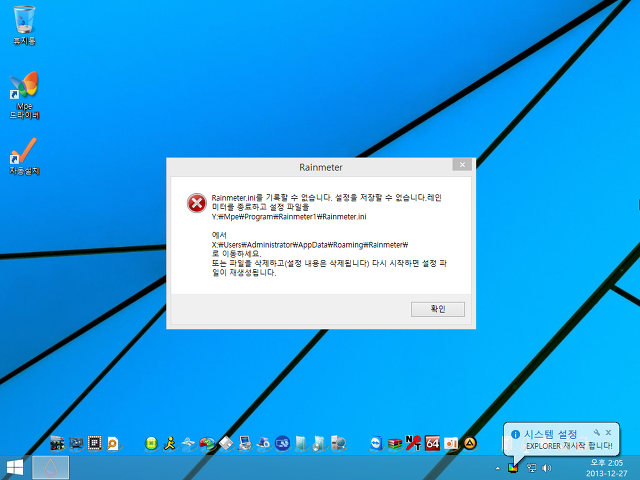Screen dimensions: 640x480
Task: Launch the monitor display dock icon
Action: (76, 443)
